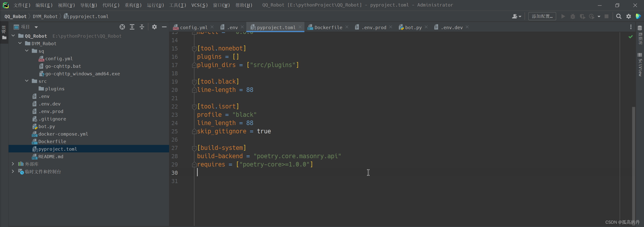Click Collapse All icon in project panel

pos(142,27)
